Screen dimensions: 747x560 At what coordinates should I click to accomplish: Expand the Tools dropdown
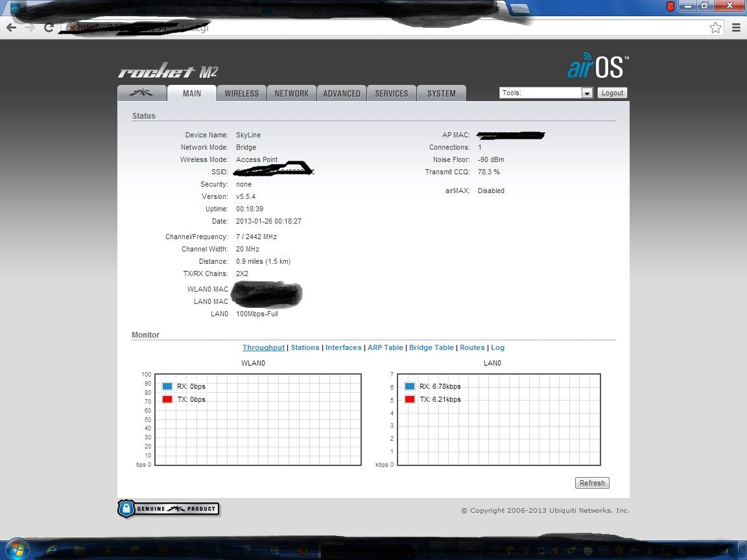pyautogui.click(x=546, y=93)
